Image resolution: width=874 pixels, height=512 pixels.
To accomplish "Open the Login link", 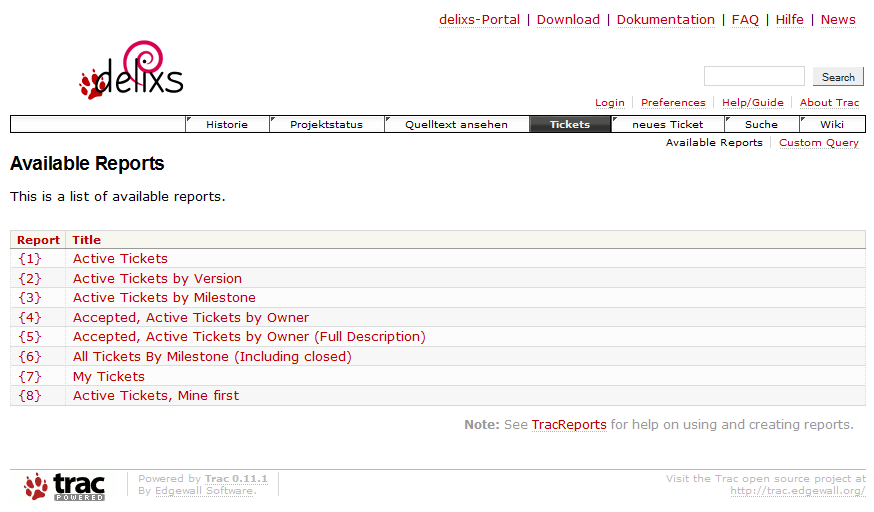I will 609,103.
